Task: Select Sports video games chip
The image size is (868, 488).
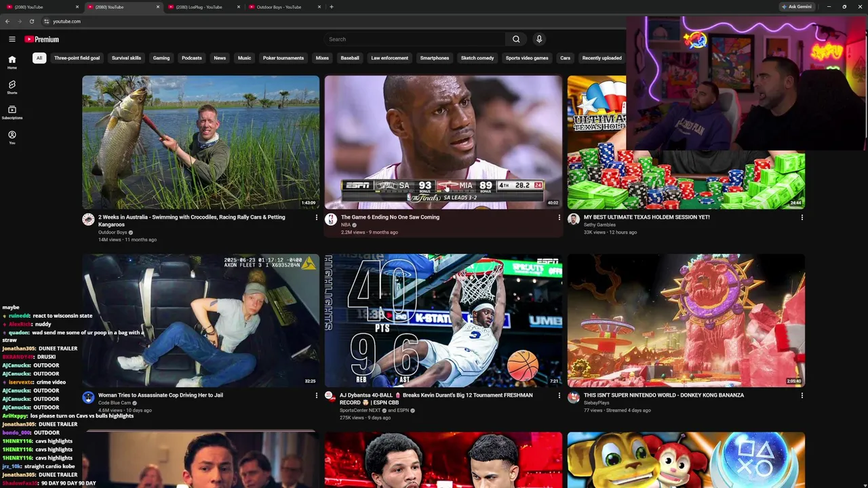Action: coord(527,58)
